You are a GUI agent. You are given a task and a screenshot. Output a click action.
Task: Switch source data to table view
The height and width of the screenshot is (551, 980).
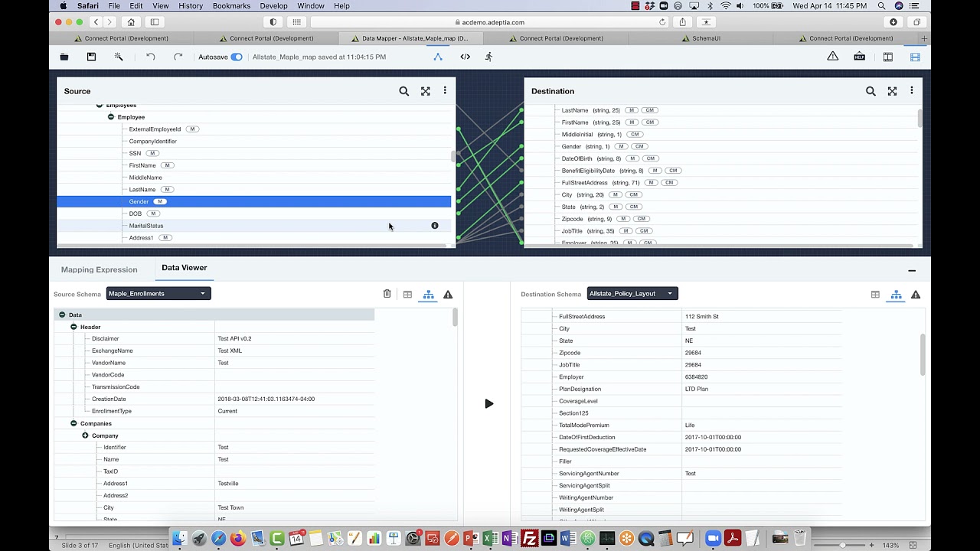point(408,295)
